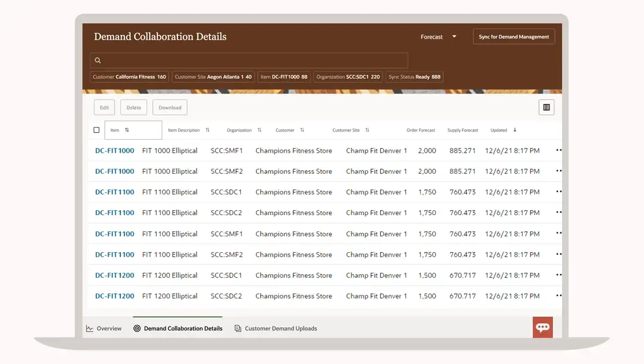This screenshot has height=364, width=644.
Task: Open the column settings grid icon
Action: (x=546, y=108)
